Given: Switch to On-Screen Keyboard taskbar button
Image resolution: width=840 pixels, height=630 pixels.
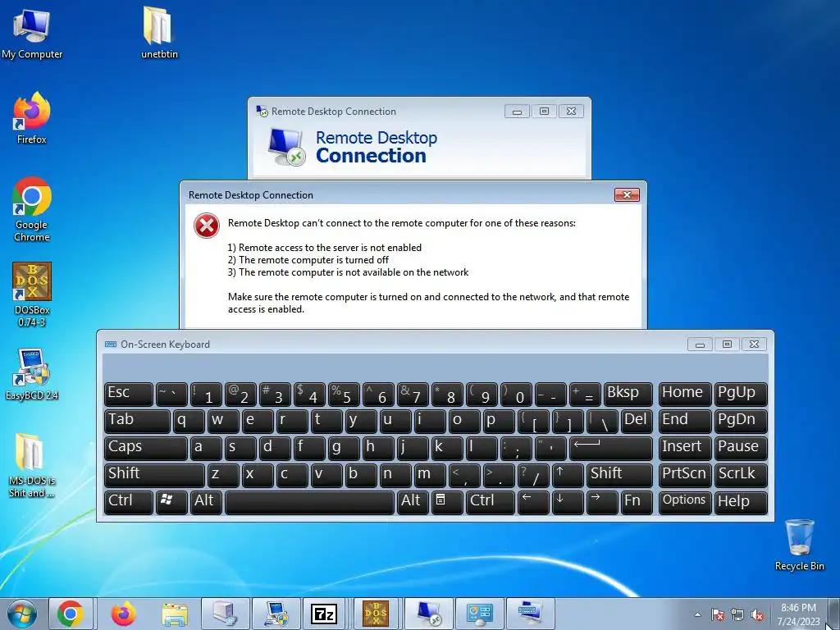Looking at the screenshot, I should pyautogui.click(x=529, y=614).
